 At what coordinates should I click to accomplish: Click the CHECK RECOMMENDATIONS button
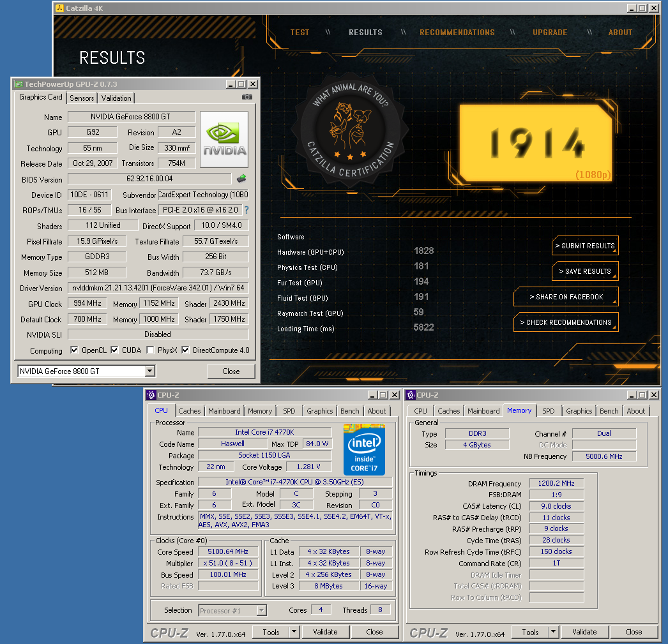pos(566,322)
